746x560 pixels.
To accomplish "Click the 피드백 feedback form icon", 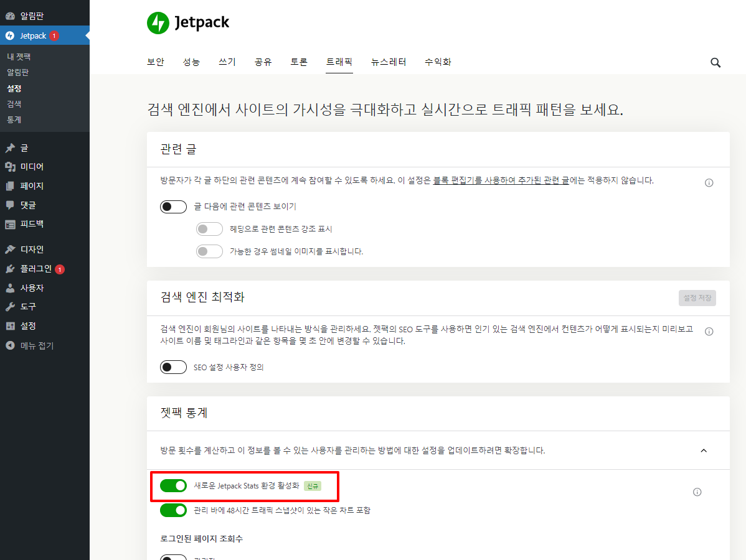I will [x=10, y=225].
